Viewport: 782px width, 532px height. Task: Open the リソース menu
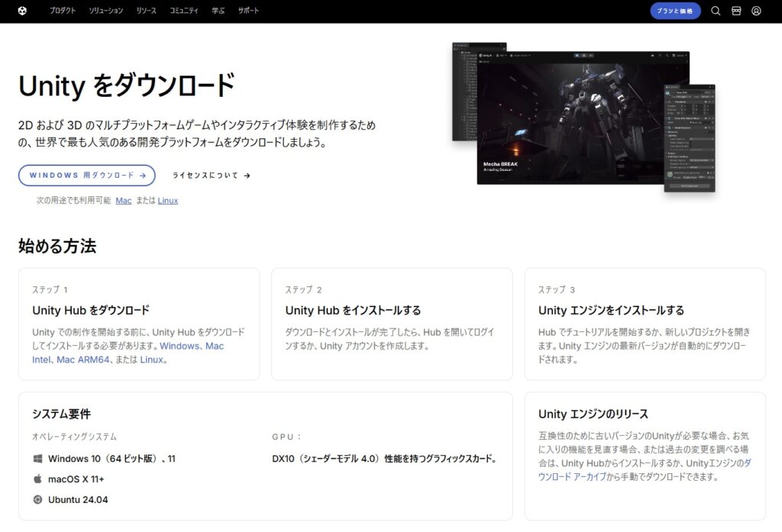[x=146, y=11]
